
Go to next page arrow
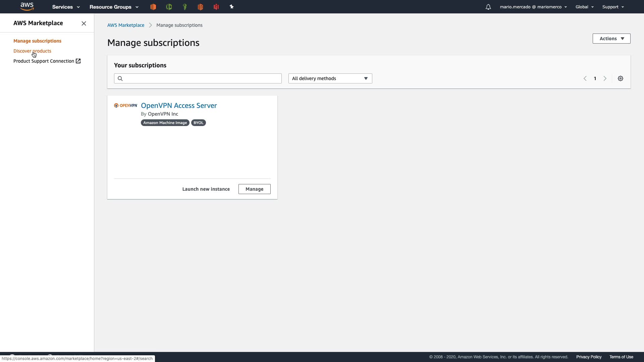605,78
